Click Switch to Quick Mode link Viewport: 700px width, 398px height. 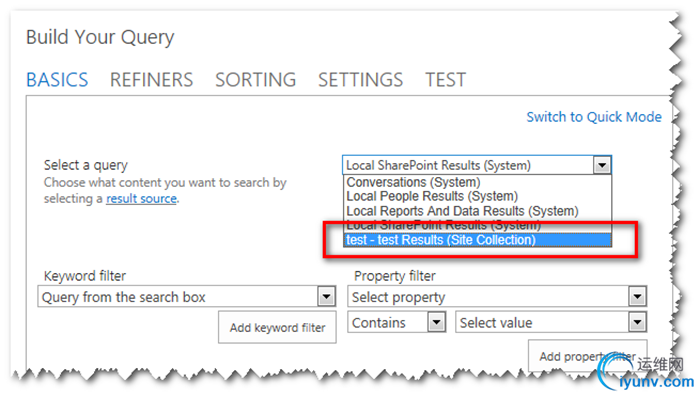pos(594,117)
